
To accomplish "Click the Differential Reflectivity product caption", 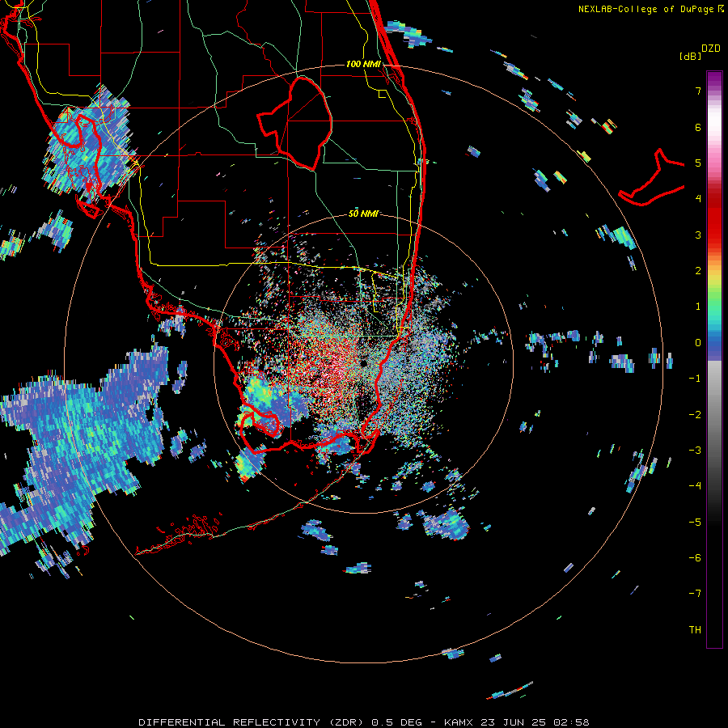I will pyautogui.click(x=363, y=722).
